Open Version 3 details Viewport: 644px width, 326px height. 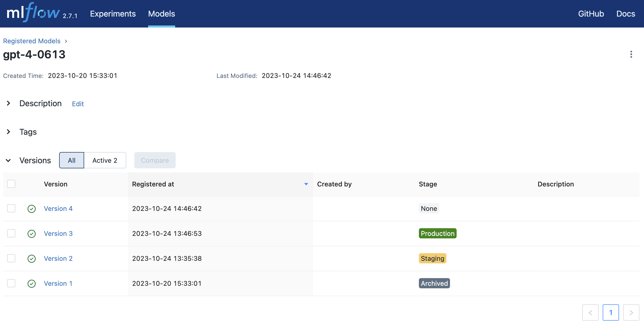pos(58,234)
